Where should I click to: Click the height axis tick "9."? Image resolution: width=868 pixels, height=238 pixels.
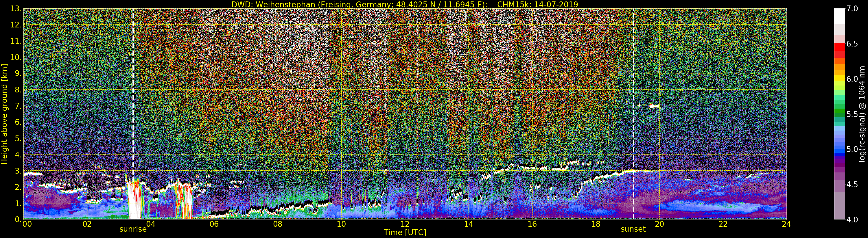point(18,73)
